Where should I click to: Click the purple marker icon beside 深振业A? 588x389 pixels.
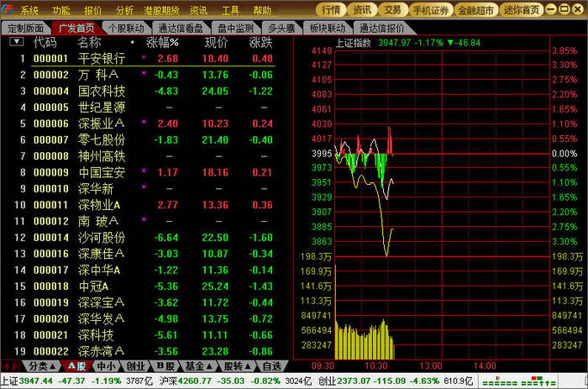coord(144,122)
